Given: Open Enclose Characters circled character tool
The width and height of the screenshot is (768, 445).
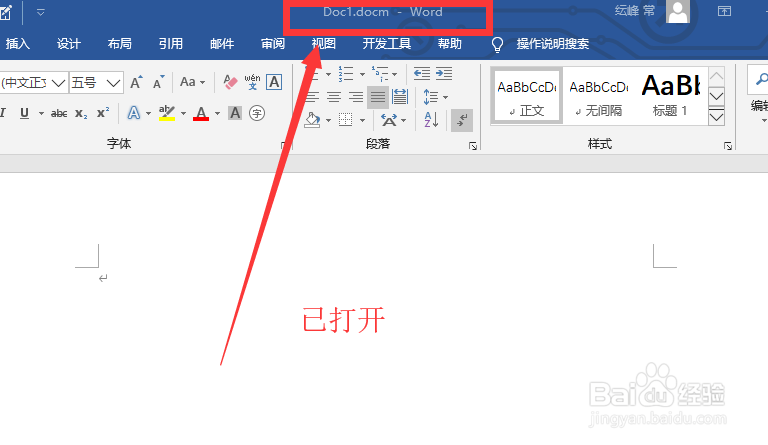Looking at the screenshot, I should point(257,113).
